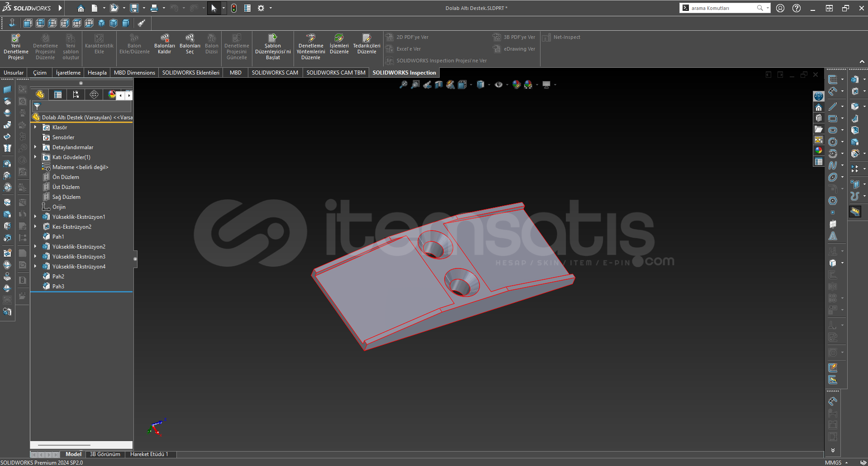Click the Normal To view icon
This screenshot has width=868, height=466.
point(12,23)
